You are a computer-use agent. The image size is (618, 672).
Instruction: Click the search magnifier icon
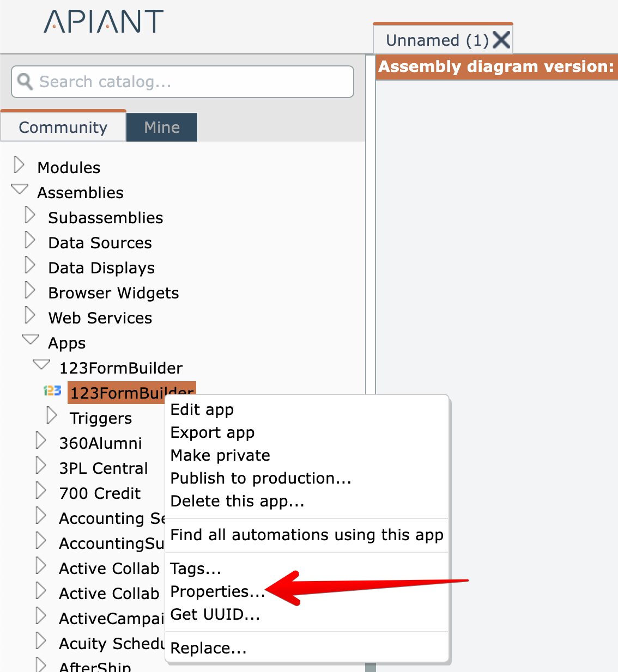pyautogui.click(x=25, y=82)
